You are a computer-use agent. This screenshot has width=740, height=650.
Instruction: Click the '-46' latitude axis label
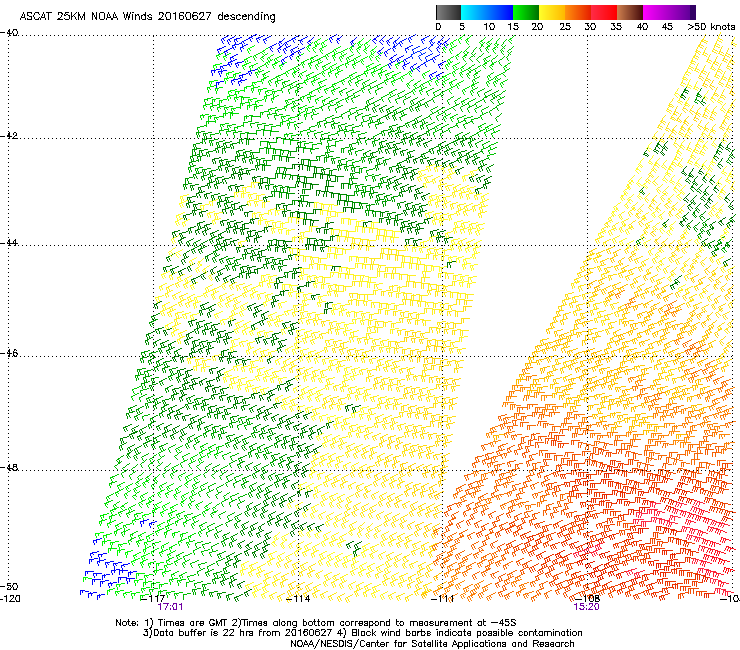click(9, 353)
